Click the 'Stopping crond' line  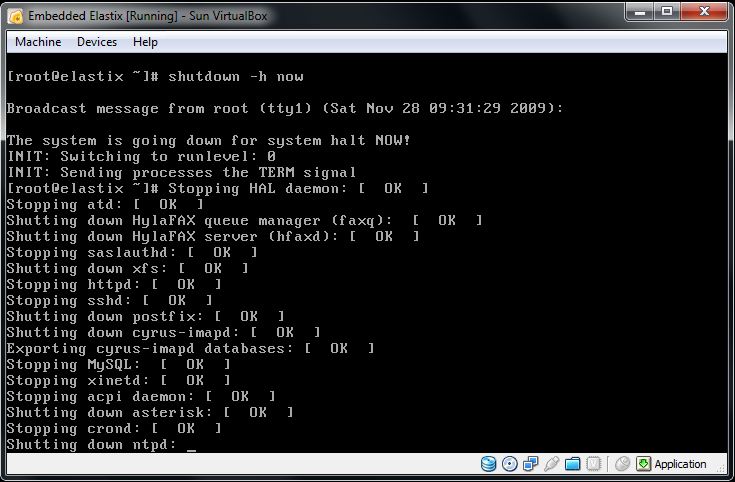pos(114,427)
